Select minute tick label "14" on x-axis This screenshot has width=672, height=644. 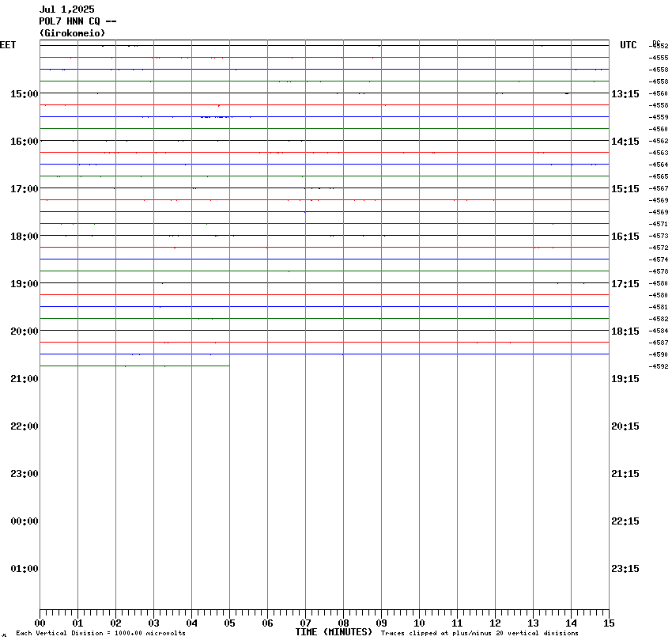click(x=571, y=623)
